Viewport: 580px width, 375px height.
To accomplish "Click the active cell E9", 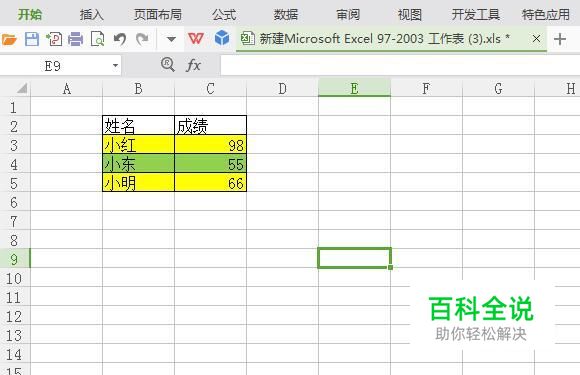I will click(354, 258).
